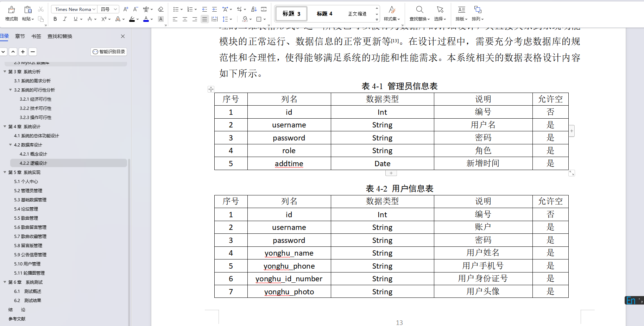644x326 pixels.
Task: Click the Clear formatting eraser icon
Action: (160, 9)
